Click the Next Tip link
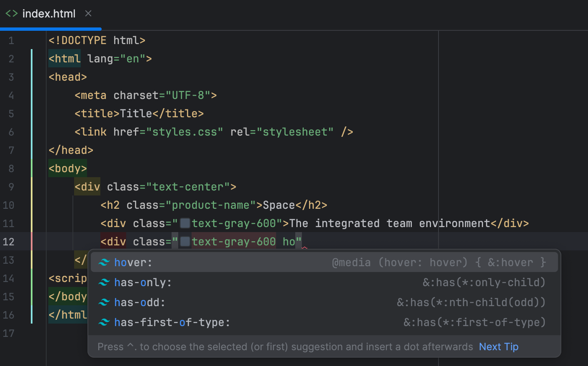The width and height of the screenshot is (588, 366). 498,346
